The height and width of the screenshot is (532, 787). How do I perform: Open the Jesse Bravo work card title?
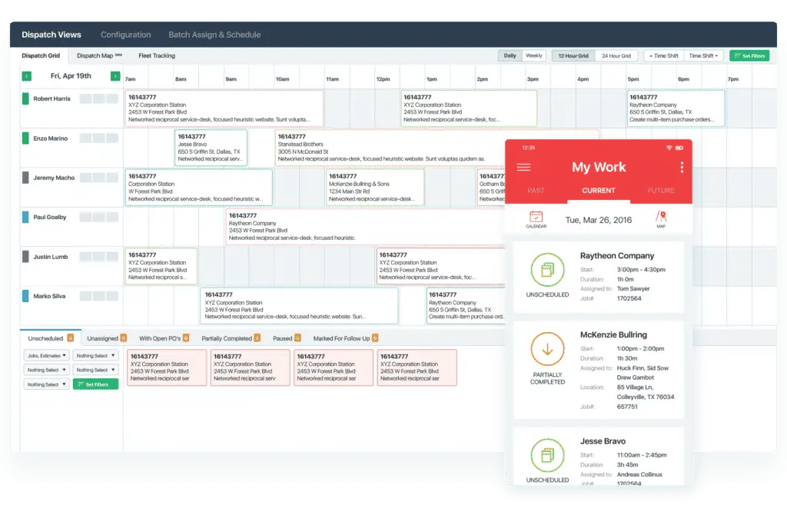pyautogui.click(x=603, y=441)
